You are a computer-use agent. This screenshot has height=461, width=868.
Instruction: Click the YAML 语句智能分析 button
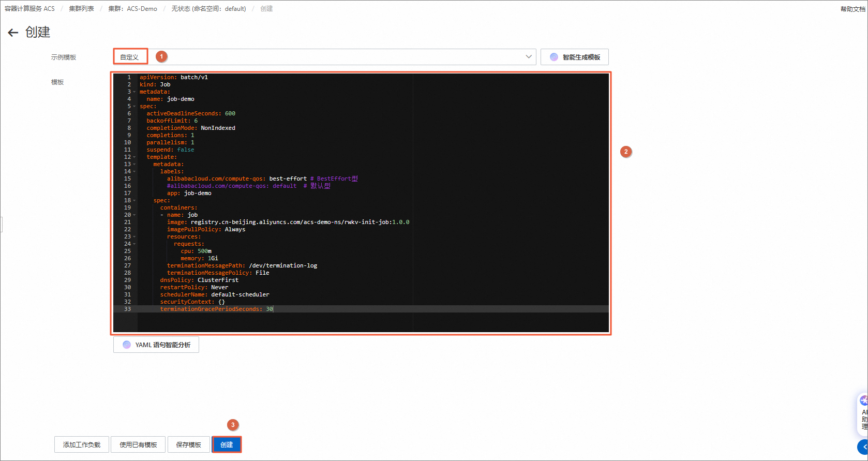pos(156,345)
